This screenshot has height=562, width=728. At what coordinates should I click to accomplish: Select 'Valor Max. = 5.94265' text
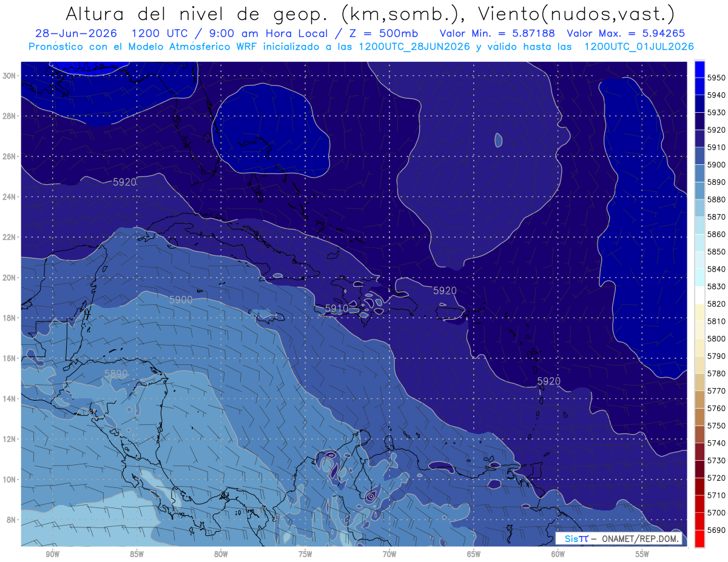pos(626,34)
